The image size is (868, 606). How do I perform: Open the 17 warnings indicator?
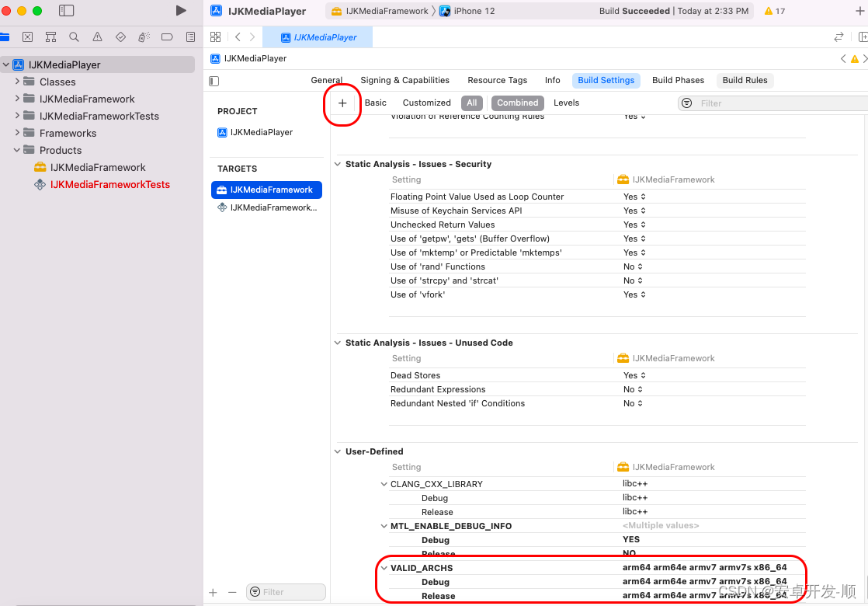coord(775,11)
